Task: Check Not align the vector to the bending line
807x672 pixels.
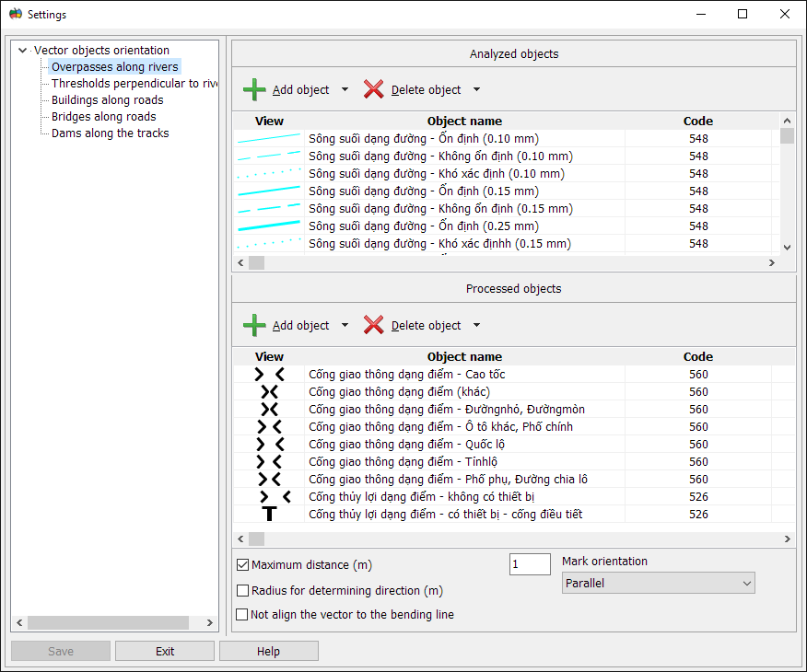Action: click(241, 614)
